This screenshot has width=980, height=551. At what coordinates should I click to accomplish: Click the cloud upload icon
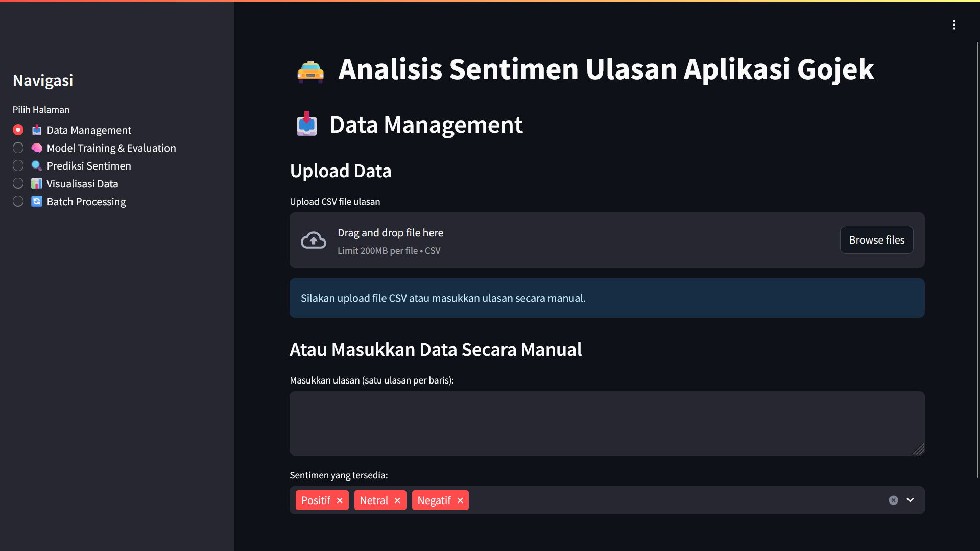(x=313, y=240)
